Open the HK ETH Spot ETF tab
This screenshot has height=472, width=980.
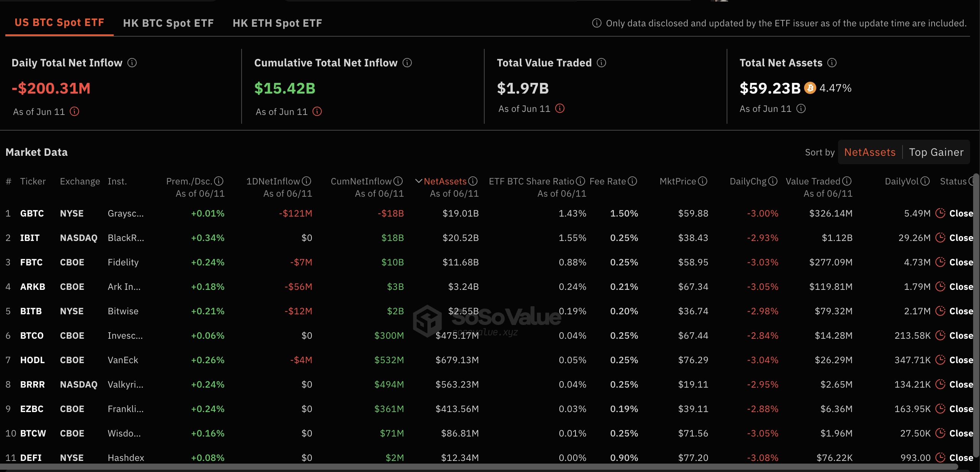click(x=277, y=23)
